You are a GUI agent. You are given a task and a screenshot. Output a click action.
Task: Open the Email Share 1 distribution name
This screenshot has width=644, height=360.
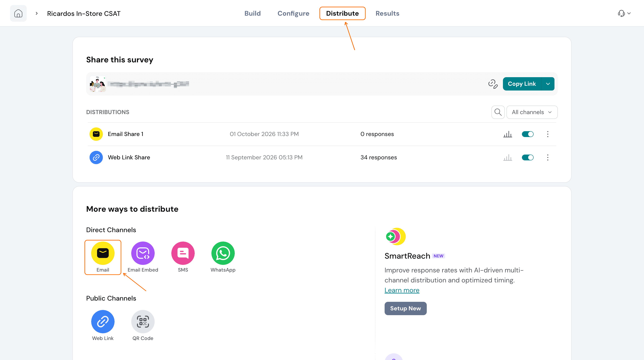coord(125,134)
